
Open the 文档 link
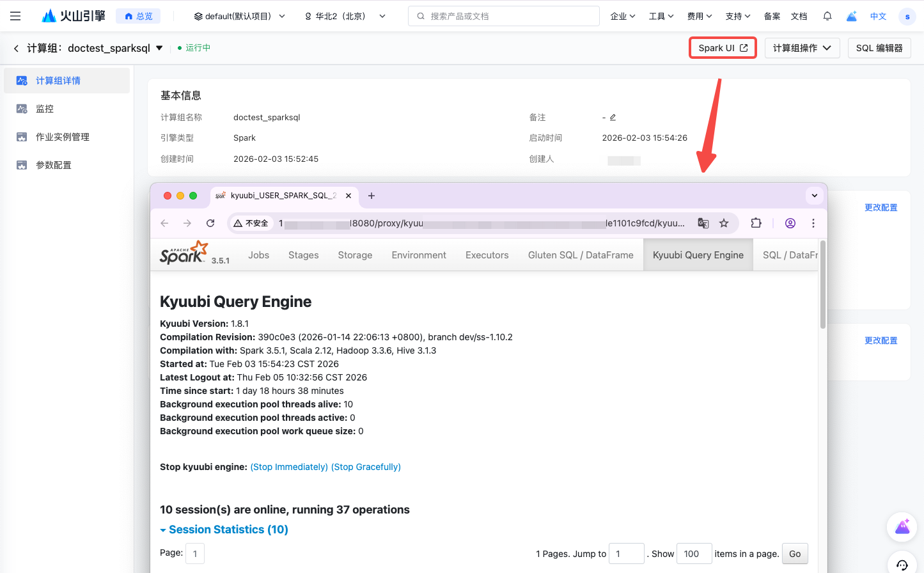[799, 16]
